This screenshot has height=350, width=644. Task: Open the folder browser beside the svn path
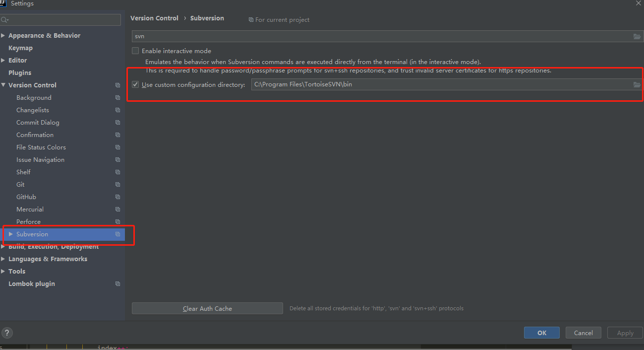click(x=637, y=36)
